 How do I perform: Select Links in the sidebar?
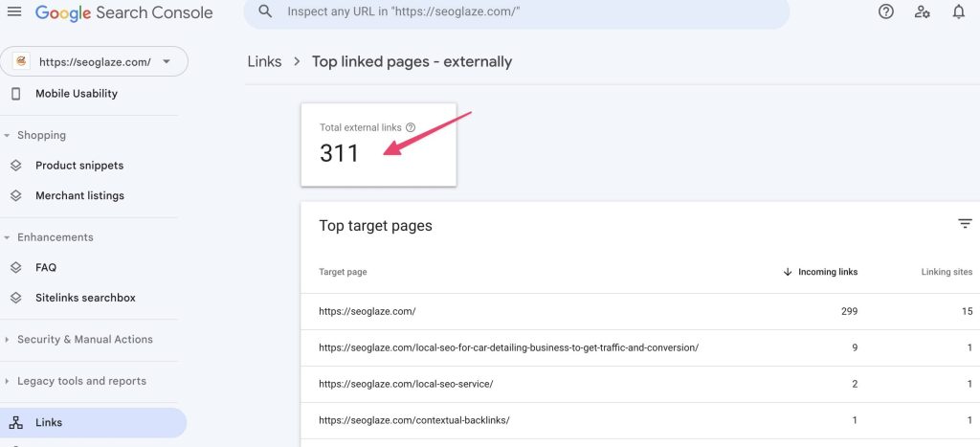click(x=93, y=423)
